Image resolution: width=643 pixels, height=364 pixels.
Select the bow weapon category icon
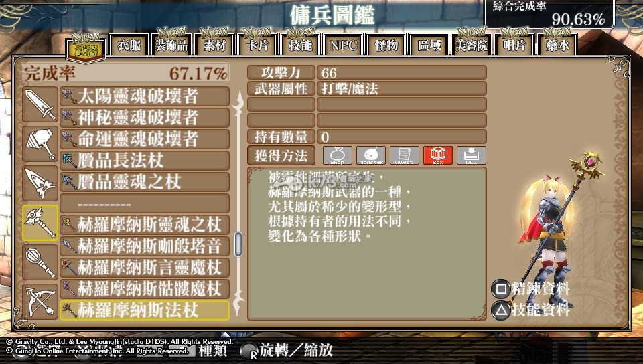point(40,302)
